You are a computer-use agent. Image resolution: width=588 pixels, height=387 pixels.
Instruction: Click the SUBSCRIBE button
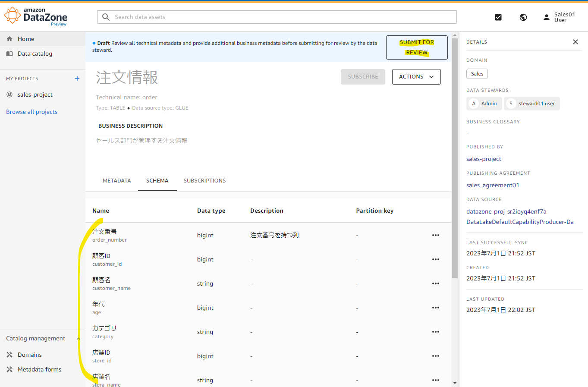(363, 77)
